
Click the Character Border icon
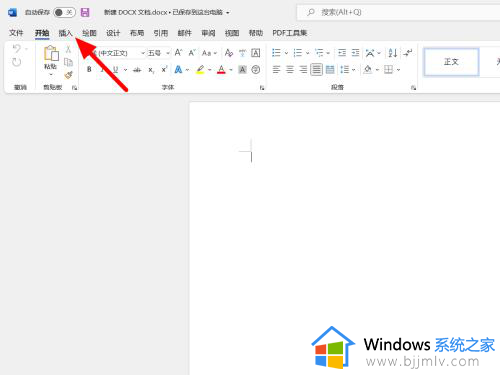coord(256,53)
